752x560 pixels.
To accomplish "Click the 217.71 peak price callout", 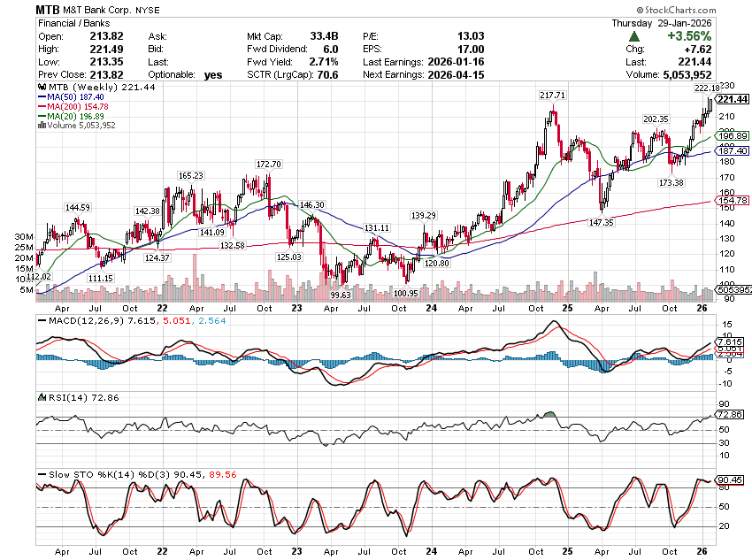I will 551,94.
